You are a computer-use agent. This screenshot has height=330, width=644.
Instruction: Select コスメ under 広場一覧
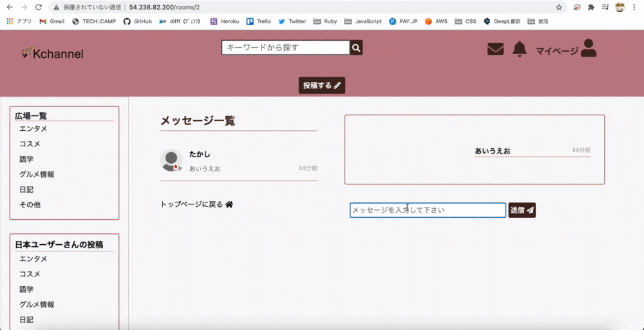click(x=30, y=144)
